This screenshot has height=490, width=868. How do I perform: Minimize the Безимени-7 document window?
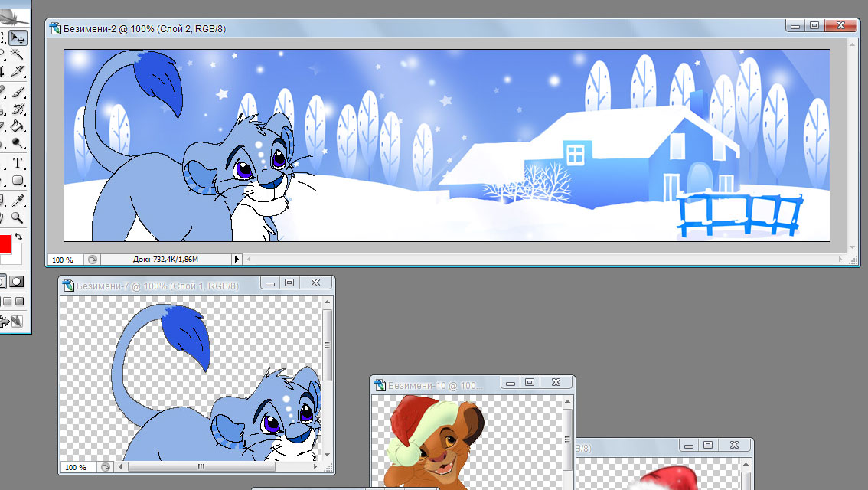tap(270, 283)
